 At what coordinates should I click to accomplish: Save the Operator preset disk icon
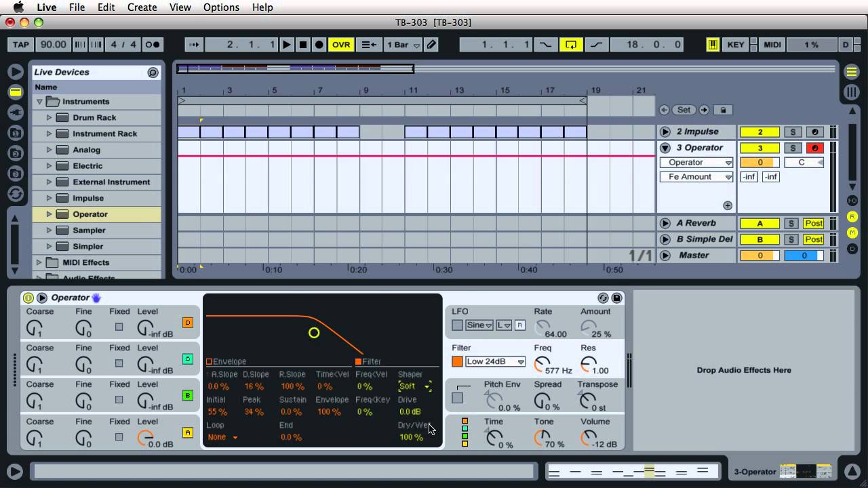pyautogui.click(x=616, y=298)
